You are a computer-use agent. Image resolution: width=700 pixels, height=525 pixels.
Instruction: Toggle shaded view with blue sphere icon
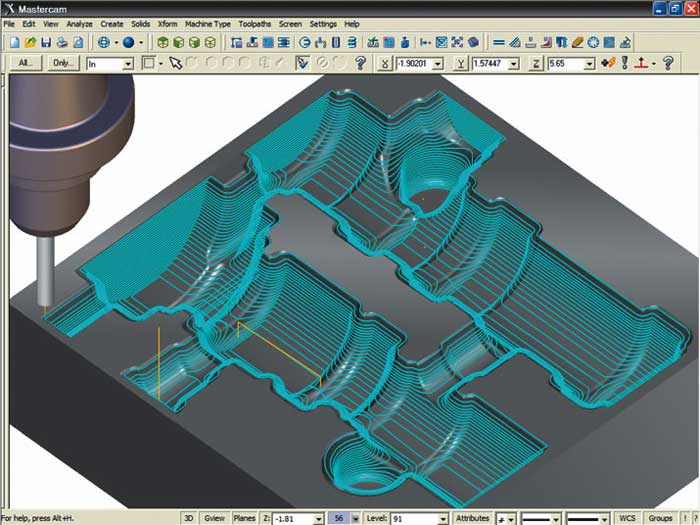pyautogui.click(x=129, y=42)
